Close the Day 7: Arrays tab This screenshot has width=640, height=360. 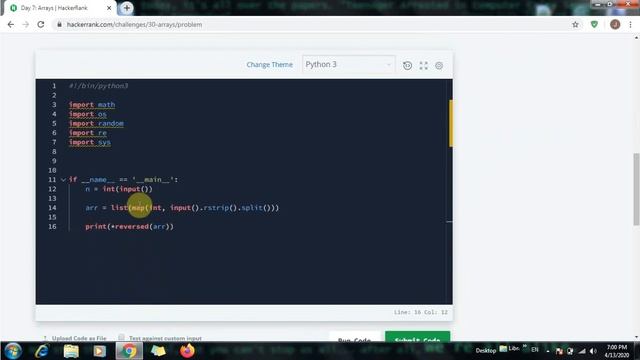click(x=109, y=8)
